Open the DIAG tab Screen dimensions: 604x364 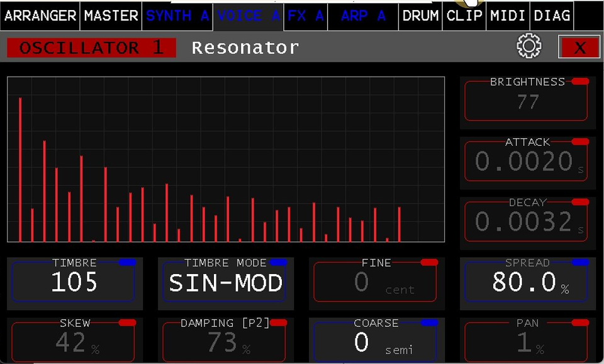tap(552, 16)
